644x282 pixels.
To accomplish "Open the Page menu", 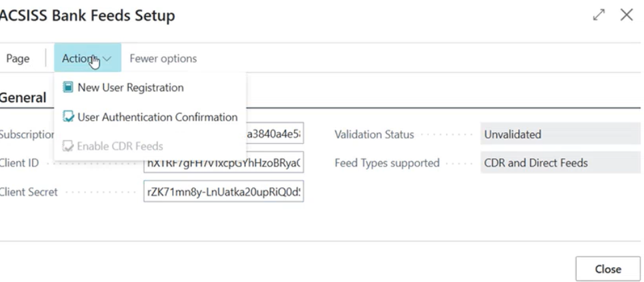I will pyautogui.click(x=18, y=59).
